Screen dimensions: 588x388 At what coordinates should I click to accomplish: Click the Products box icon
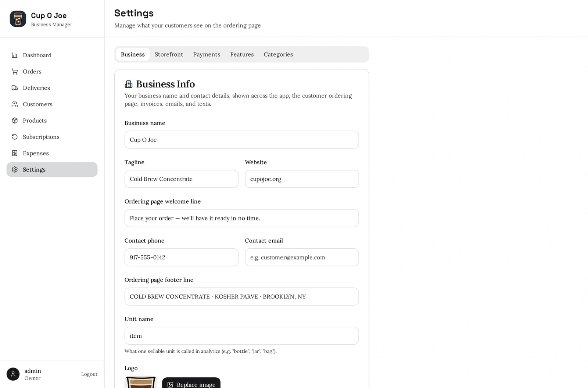pos(15,121)
